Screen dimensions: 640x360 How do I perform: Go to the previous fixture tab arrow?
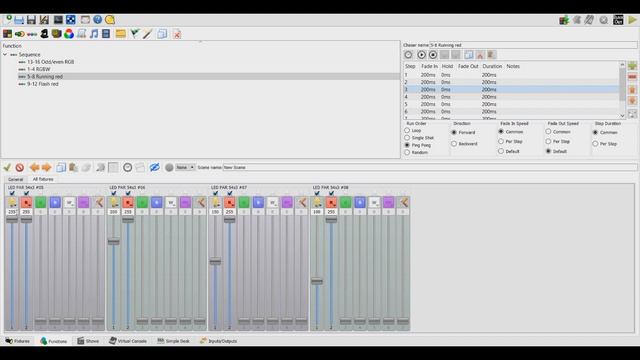34,167
